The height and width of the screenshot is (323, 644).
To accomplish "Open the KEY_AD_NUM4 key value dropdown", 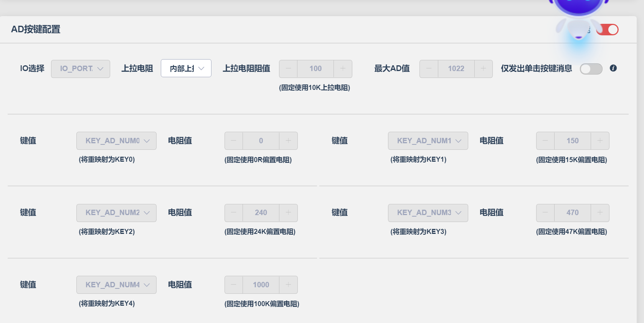I will point(116,285).
